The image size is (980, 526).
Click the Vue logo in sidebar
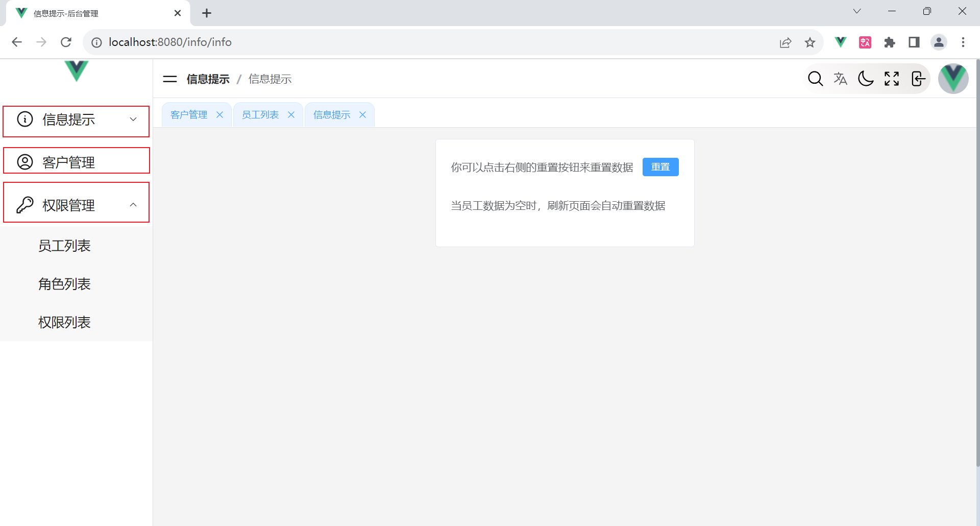[x=77, y=70]
